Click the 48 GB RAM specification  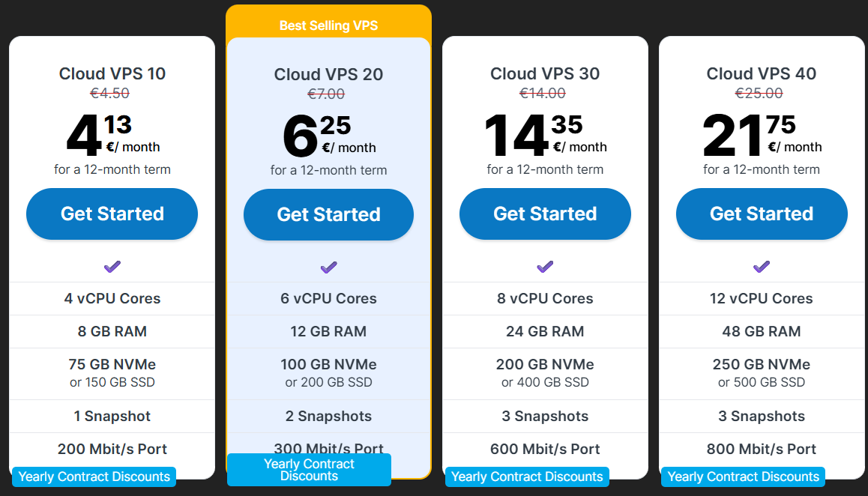coord(762,331)
